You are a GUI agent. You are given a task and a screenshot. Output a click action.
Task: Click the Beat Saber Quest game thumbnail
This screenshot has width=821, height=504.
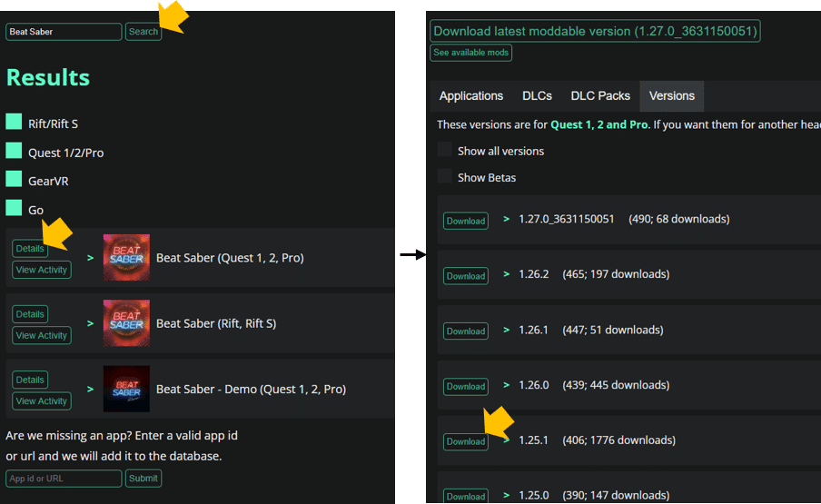tap(126, 258)
